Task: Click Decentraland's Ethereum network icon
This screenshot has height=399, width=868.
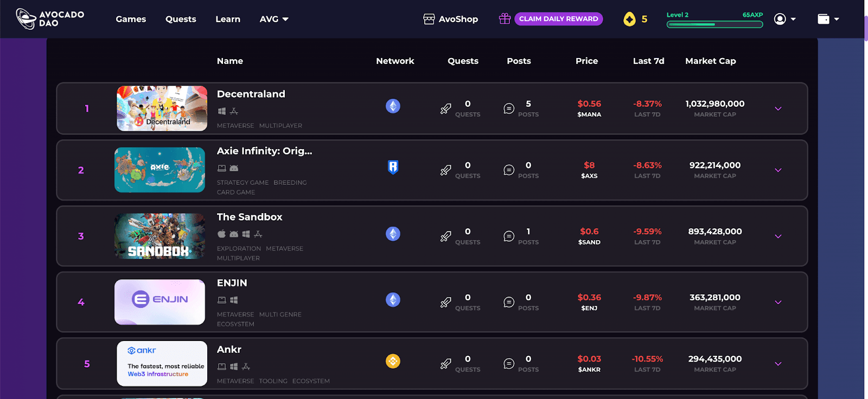Action: [x=393, y=106]
